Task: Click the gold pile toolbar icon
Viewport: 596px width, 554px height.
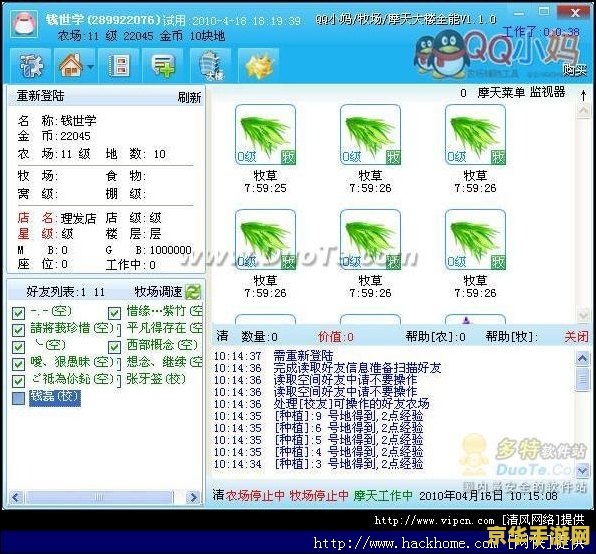Action: [258, 66]
